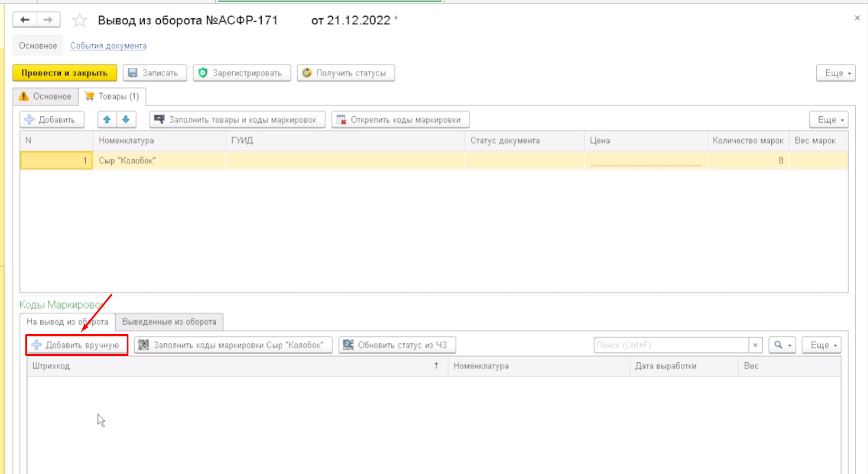The height and width of the screenshot is (474, 868).
Task: Move row down with blue down arrow
Action: point(126,120)
